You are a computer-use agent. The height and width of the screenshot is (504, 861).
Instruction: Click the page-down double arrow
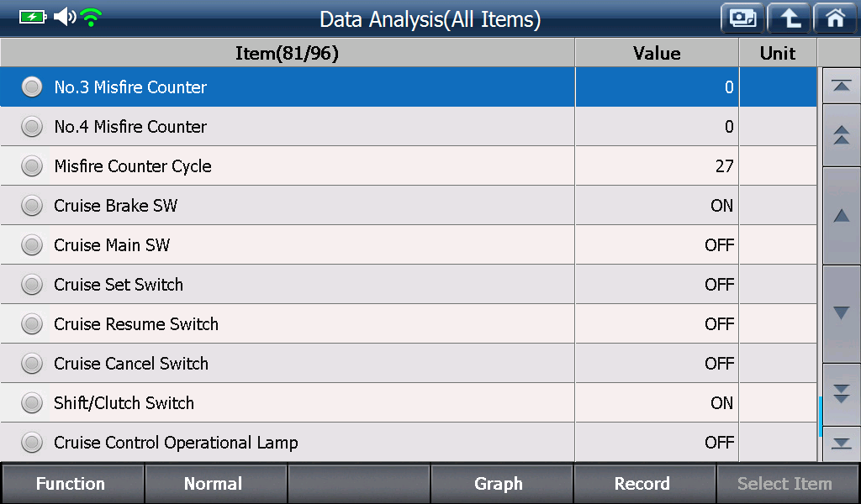point(841,394)
